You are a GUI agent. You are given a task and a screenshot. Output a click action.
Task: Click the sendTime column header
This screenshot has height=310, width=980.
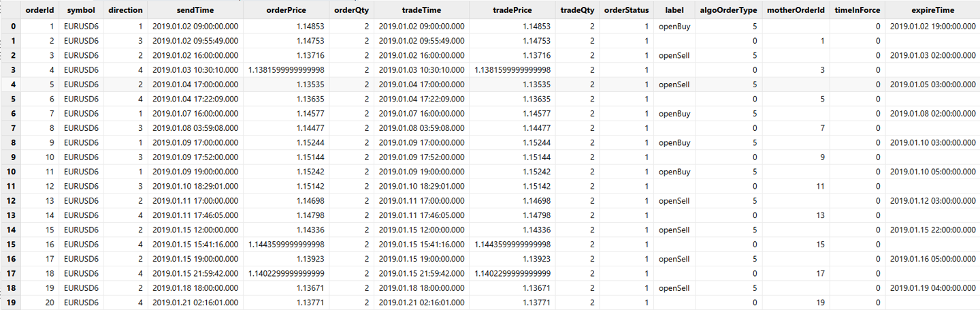(195, 10)
